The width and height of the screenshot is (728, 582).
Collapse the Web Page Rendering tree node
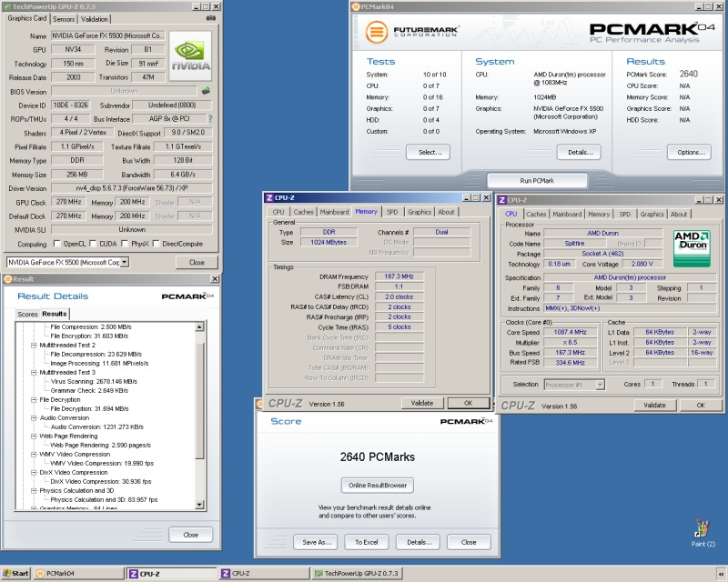[x=34, y=436]
